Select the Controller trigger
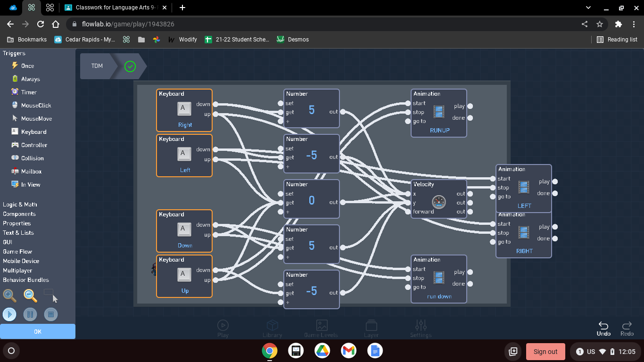The image size is (644, 362). tap(29, 145)
